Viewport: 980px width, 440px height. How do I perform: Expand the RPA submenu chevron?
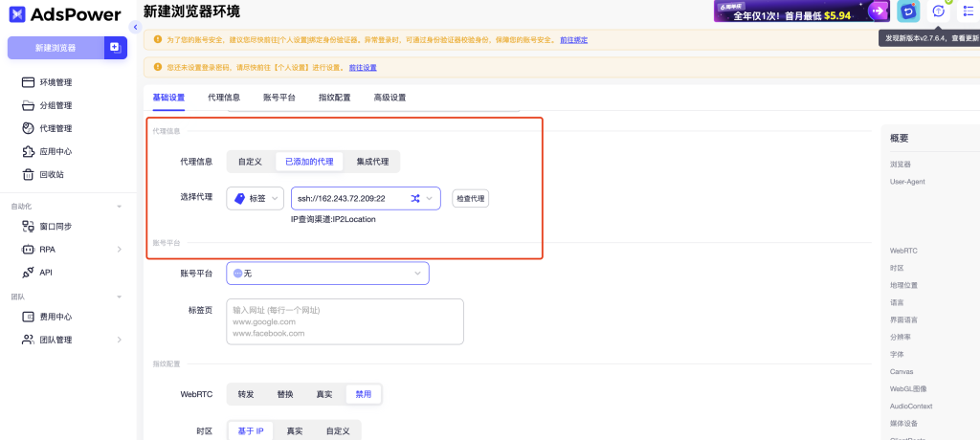(x=120, y=250)
